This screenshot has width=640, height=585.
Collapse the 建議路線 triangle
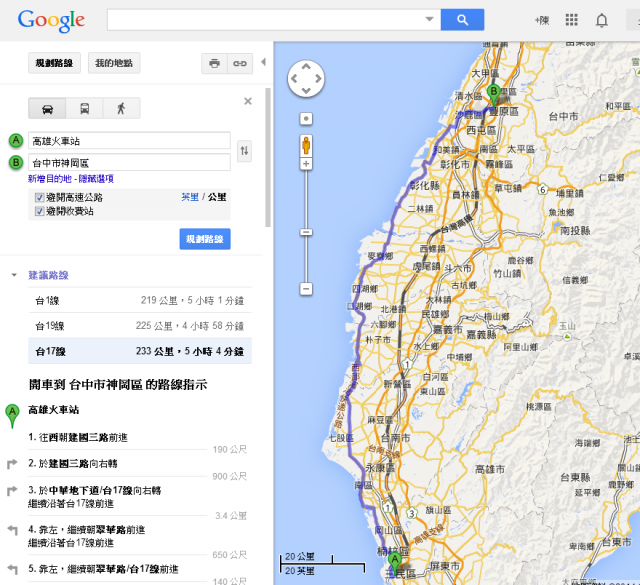click(x=14, y=275)
